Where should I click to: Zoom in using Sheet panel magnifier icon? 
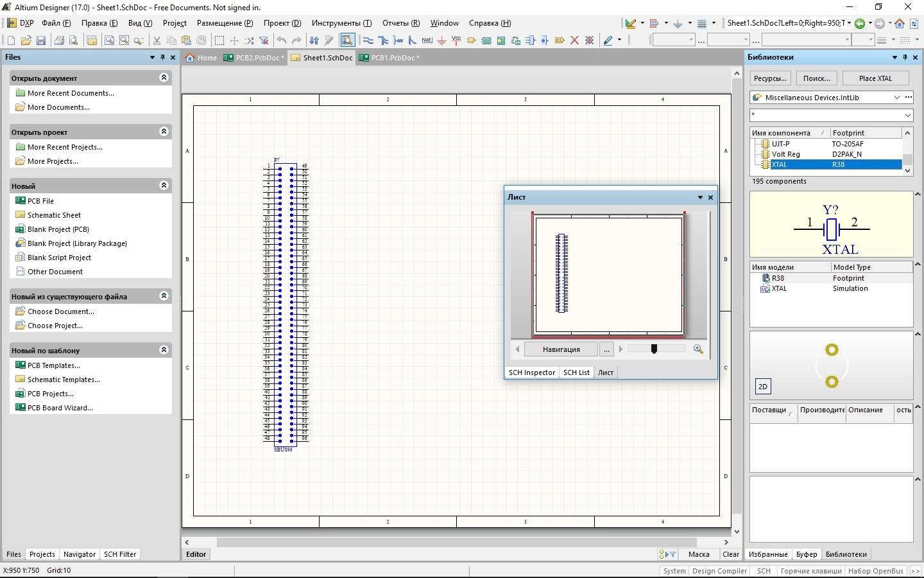(x=698, y=349)
